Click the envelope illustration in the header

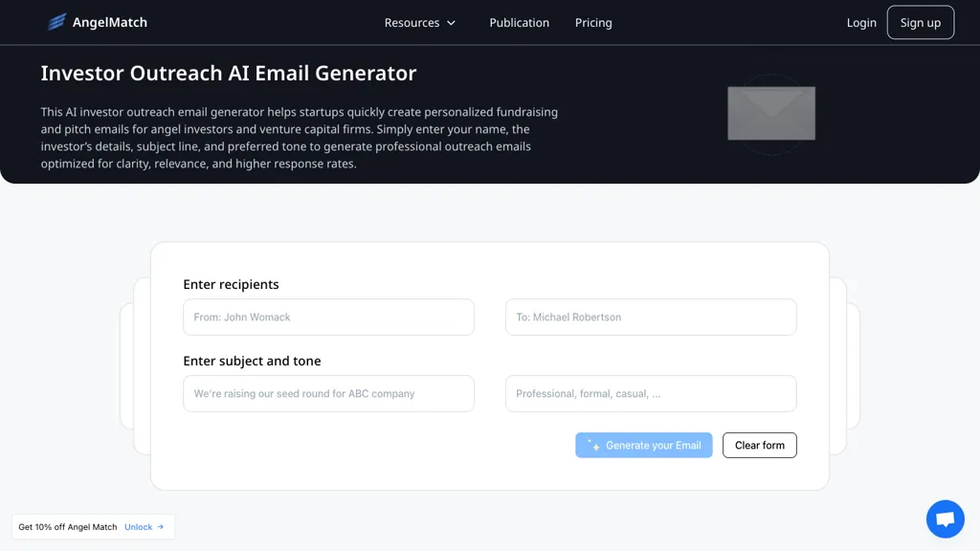(770, 114)
